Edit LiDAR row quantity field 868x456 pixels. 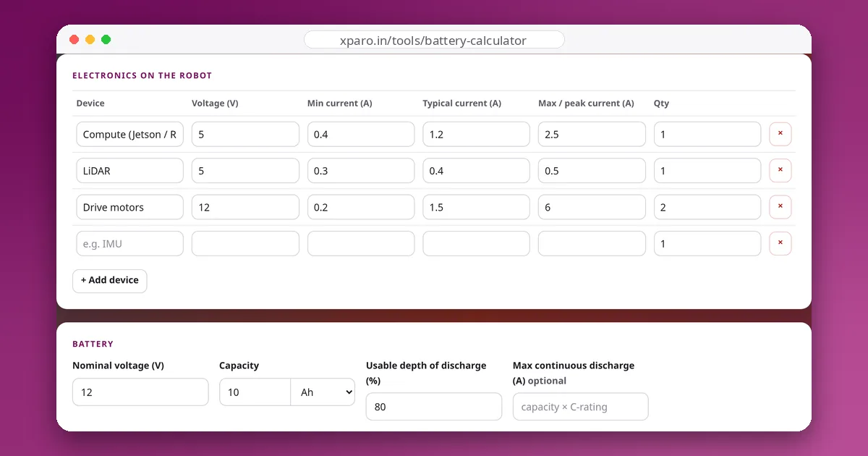click(707, 171)
